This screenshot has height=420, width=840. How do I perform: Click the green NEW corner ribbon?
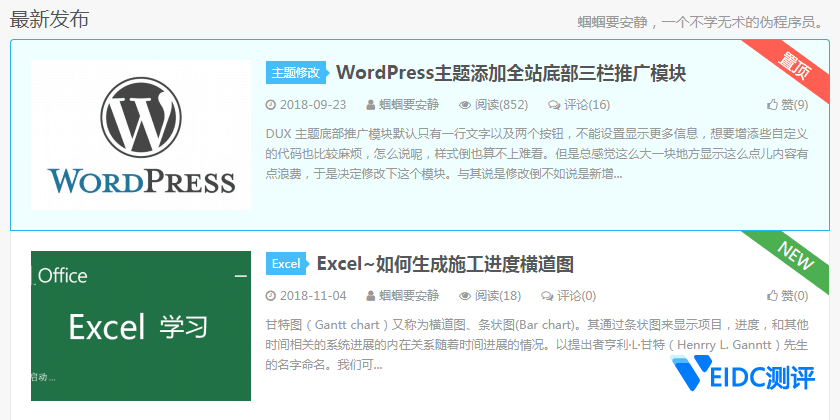click(795, 256)
